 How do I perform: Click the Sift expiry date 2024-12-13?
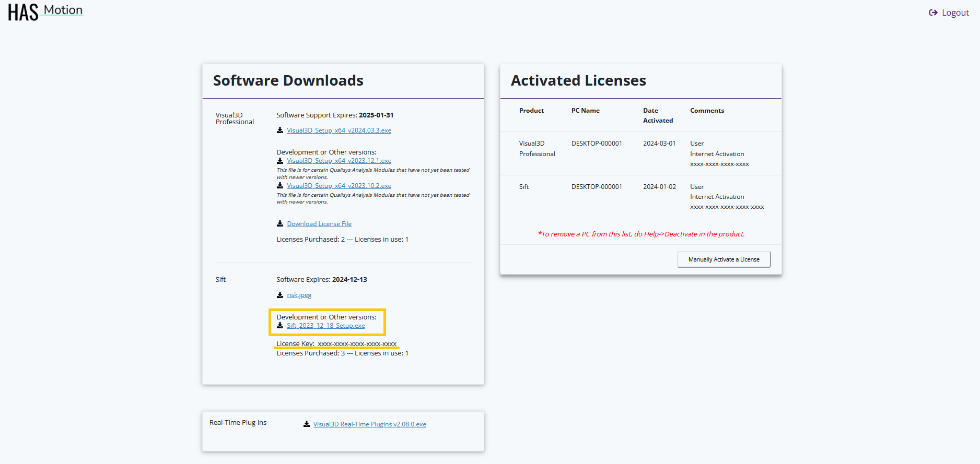pos(349,280)
